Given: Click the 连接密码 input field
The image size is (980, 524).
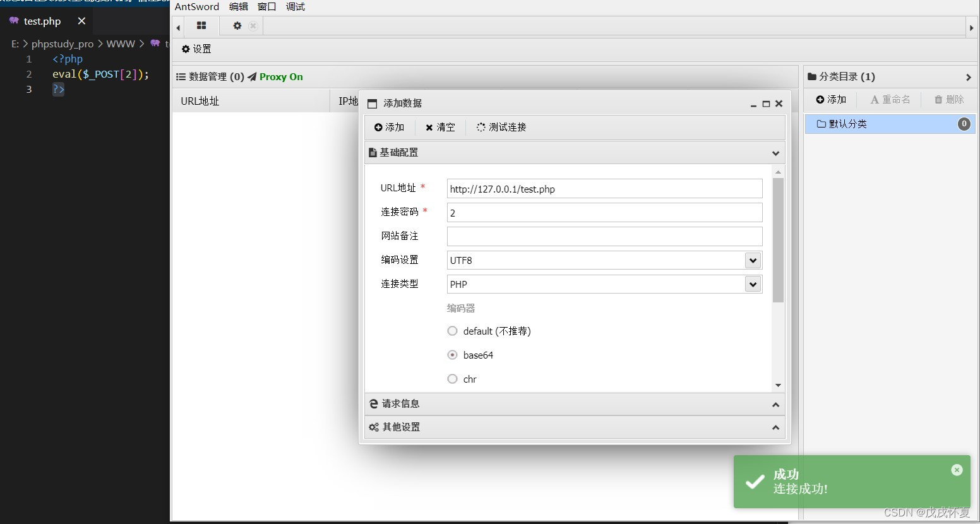Looking at the screenshot, I should [604, 213].
